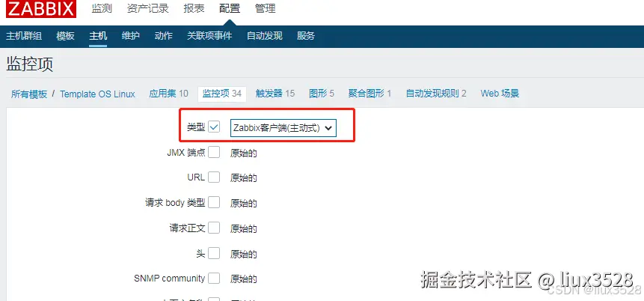This screenshot has width=644, height=301.
Task: Open the Zabbix客户端(主动式) type dropdown
Action: tap(283, 128)
